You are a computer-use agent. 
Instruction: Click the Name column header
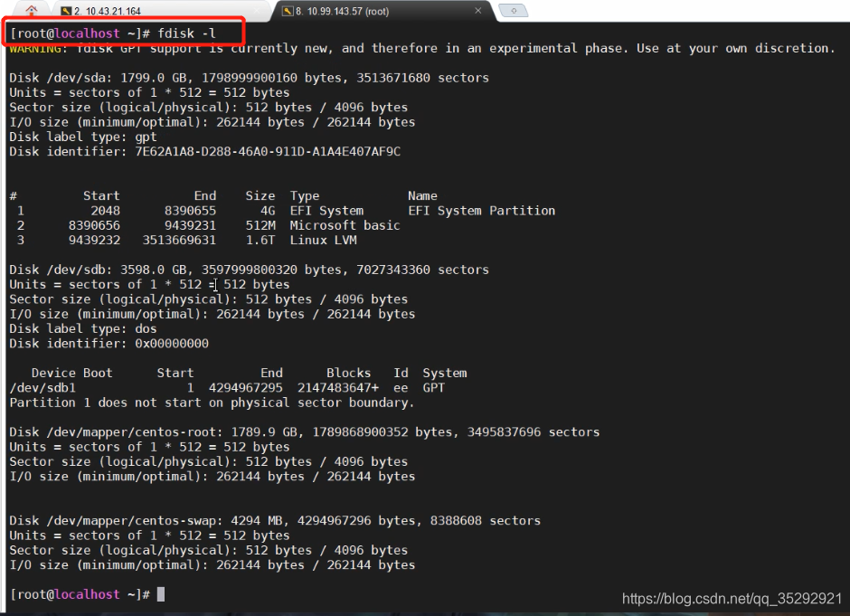click(x=422, y=195)
